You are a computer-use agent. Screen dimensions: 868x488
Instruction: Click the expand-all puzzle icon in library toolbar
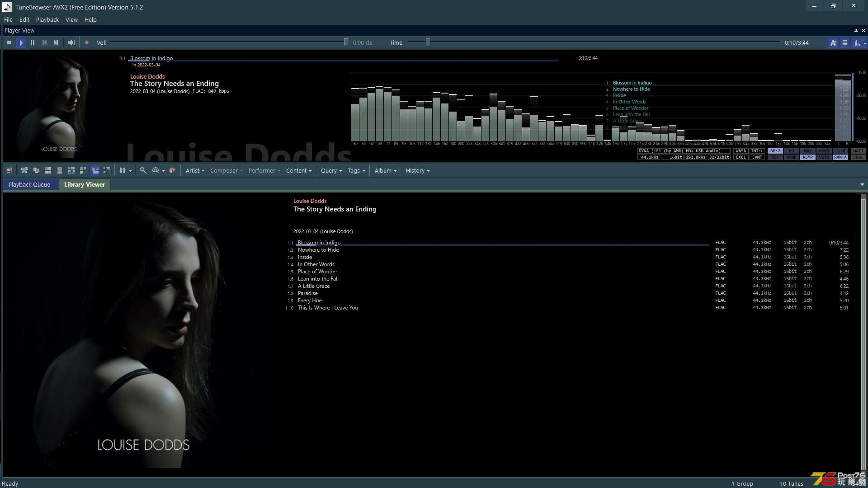click(24, 170)
